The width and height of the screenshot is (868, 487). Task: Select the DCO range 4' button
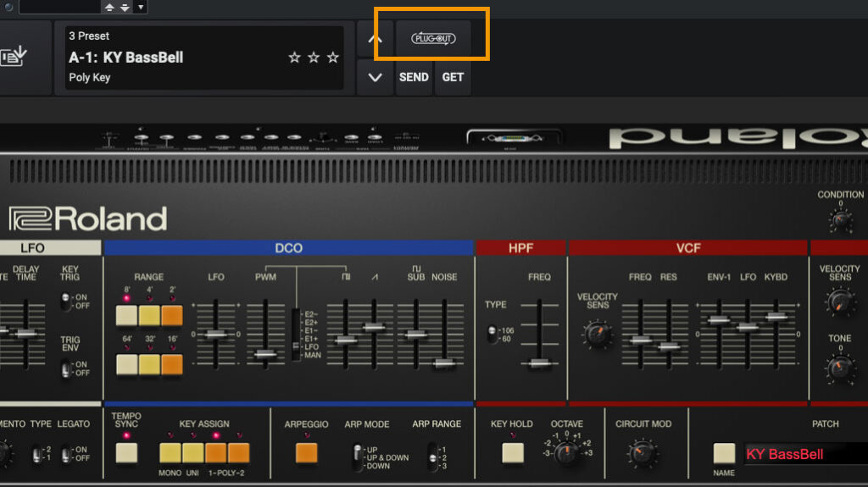click(x=149, y=315)
